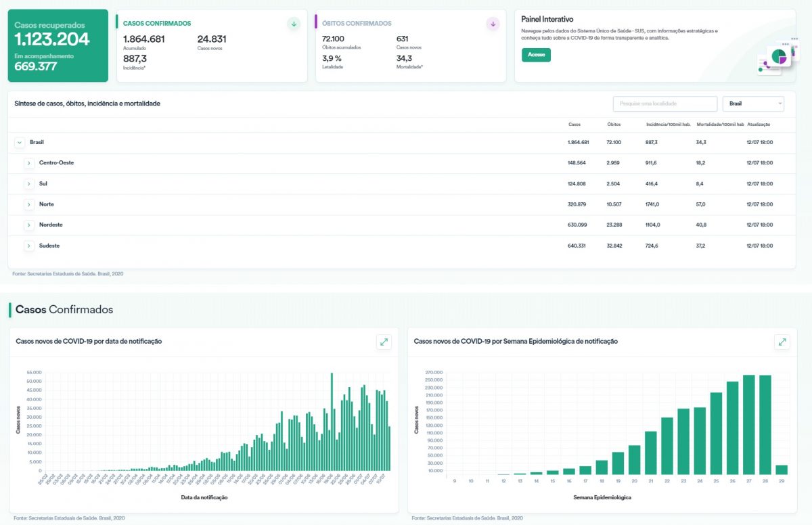The height and width of the screenshot is (525, 812).
Task: Expand the Norte region row
Action: tap(29, 204)
